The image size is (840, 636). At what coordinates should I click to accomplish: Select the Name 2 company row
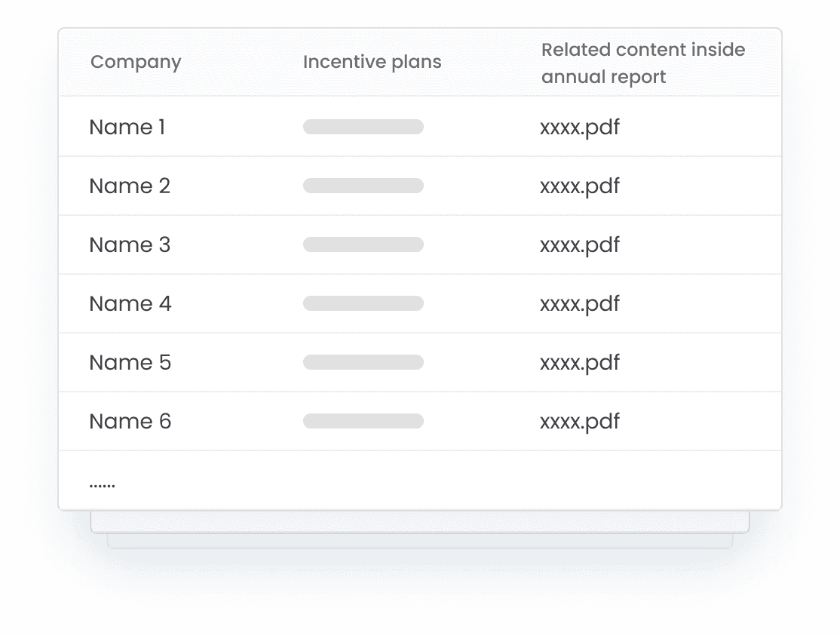pyautogui.click(x=130, y=186)
